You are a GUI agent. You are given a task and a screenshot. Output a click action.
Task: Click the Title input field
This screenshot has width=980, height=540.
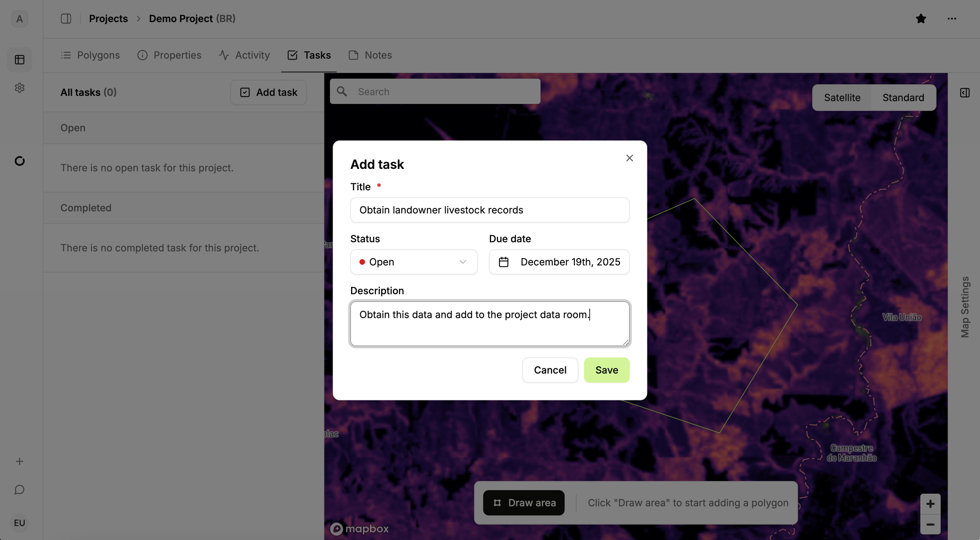[x=490, y=210]
